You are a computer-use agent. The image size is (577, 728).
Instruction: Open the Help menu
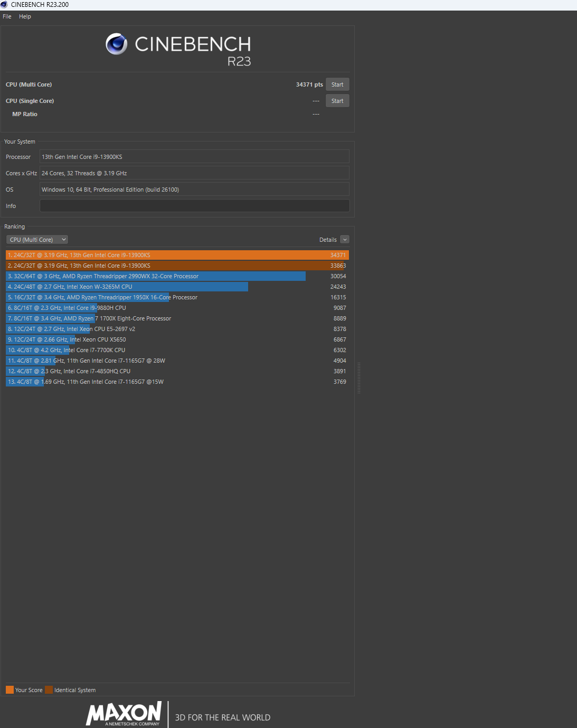[x=25, y=16]
